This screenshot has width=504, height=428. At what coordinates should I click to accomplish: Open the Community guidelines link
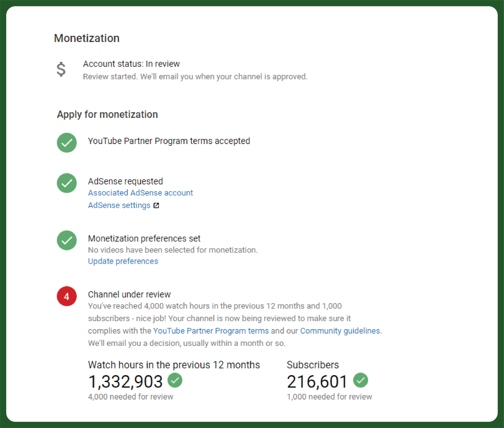[340, 331]
